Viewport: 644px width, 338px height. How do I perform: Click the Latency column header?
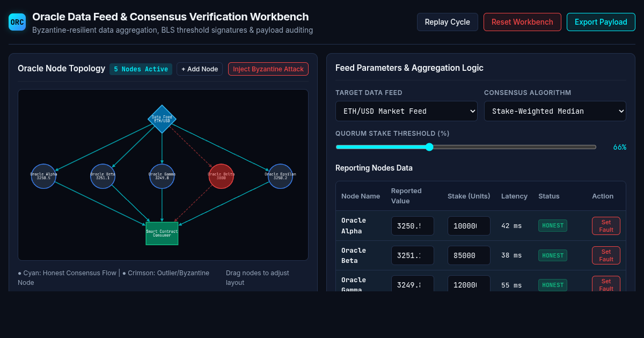click(x=514, y=196)
